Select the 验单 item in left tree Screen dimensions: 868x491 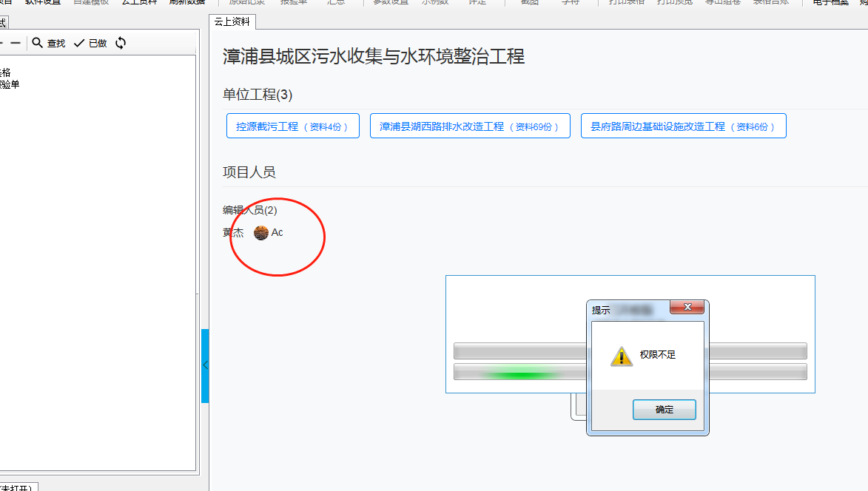9,84
